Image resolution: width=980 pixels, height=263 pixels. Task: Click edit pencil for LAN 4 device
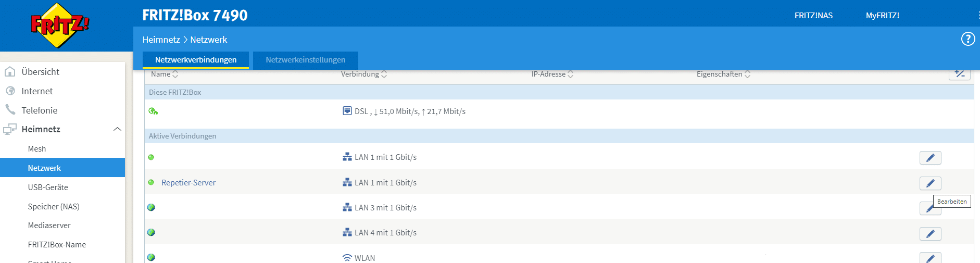coord(930,234)
